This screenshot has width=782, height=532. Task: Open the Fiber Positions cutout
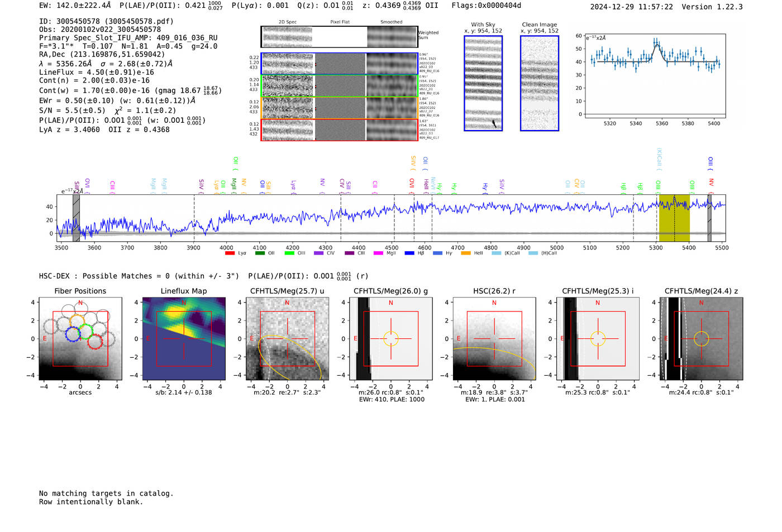pyautogui.click(x=80, y=339)
